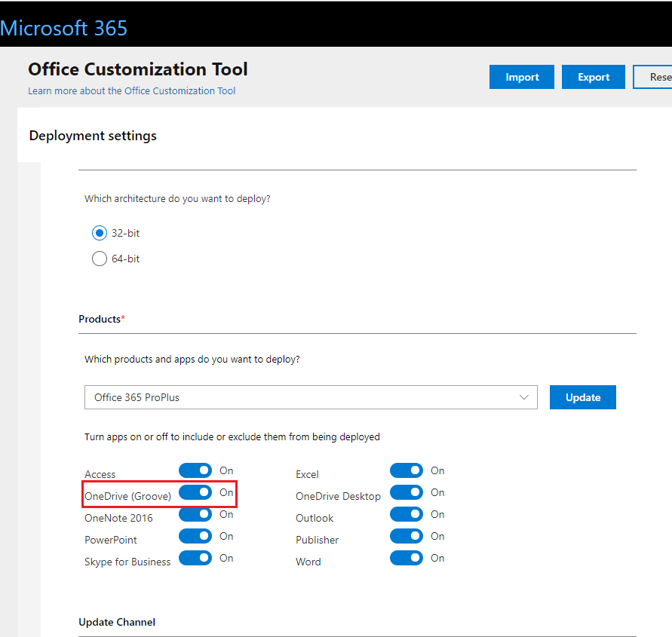Toggle OneDrive (Groove) app off
672x637 pixels.
tap(195, 492)
